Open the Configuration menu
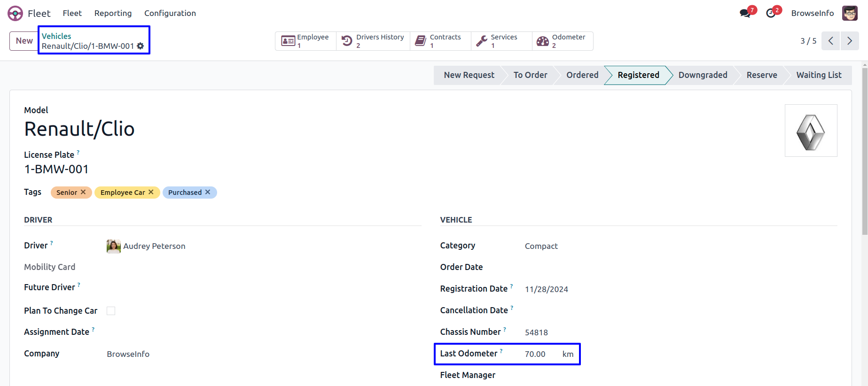This screenshot has height=386, width=868. click(x=170, y=13)
